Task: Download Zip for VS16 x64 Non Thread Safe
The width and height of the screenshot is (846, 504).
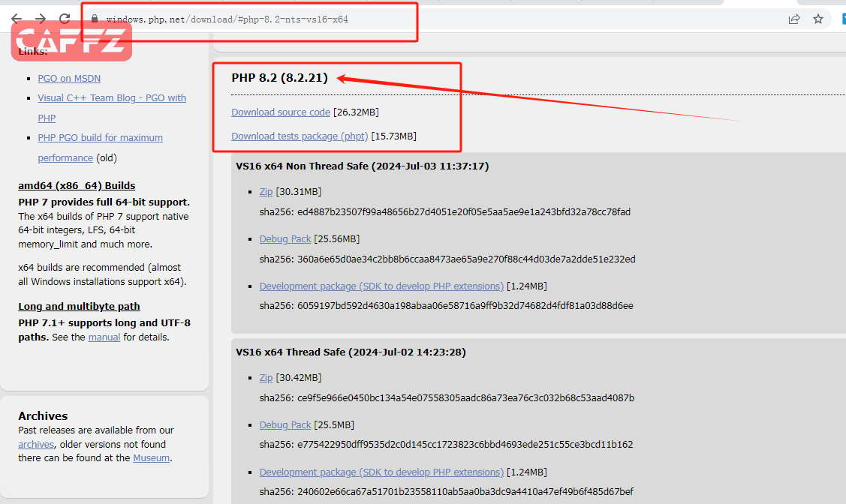Action: [x=266, y=192]
